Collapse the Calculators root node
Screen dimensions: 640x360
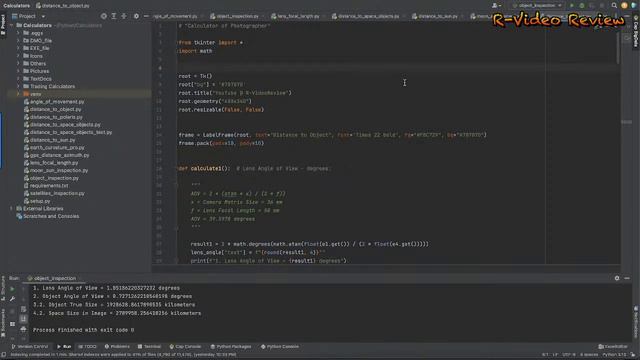point(11,25)
